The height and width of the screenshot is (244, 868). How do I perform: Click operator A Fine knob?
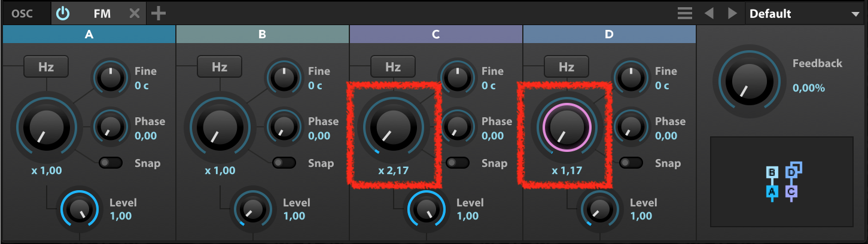click(x=110, y=78)
